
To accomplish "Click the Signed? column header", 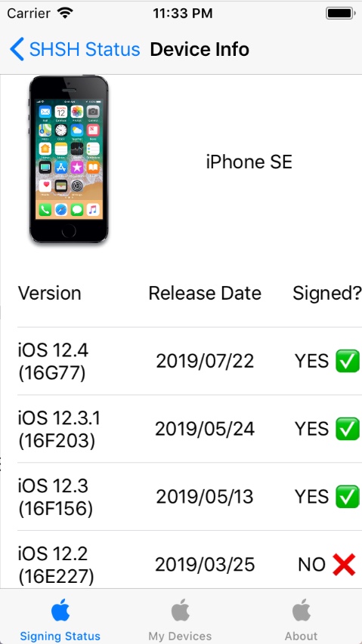I will pyautogui.click(x=327, y=294).
